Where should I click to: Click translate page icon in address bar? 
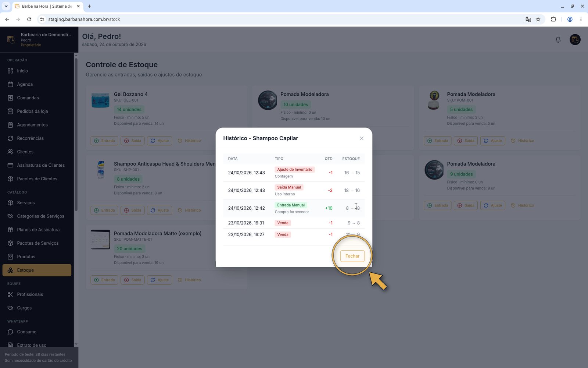point(528,19)
